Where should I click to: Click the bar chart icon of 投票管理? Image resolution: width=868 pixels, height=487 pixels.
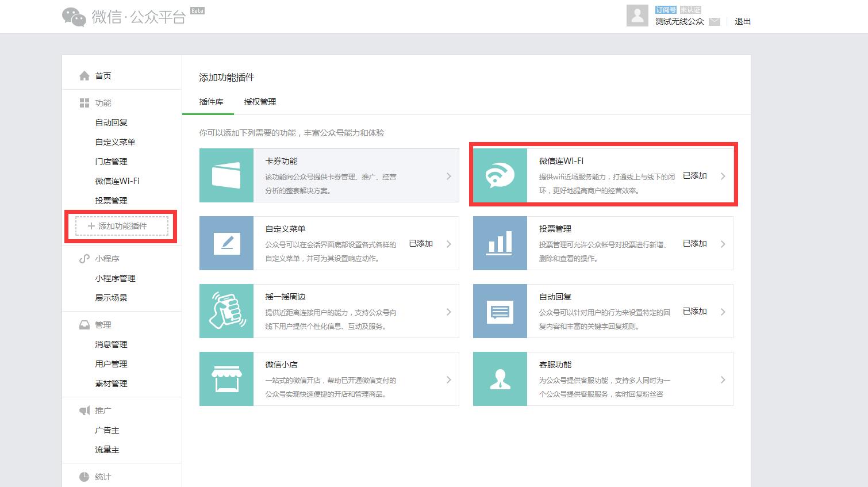click(x=500, y=243)
